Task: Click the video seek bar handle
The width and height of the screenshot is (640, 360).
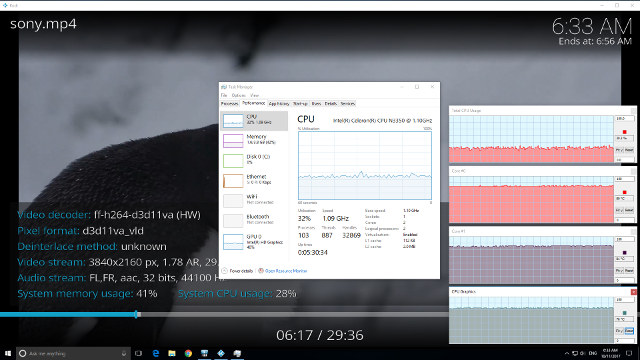Action: click(x=137, y=315)
